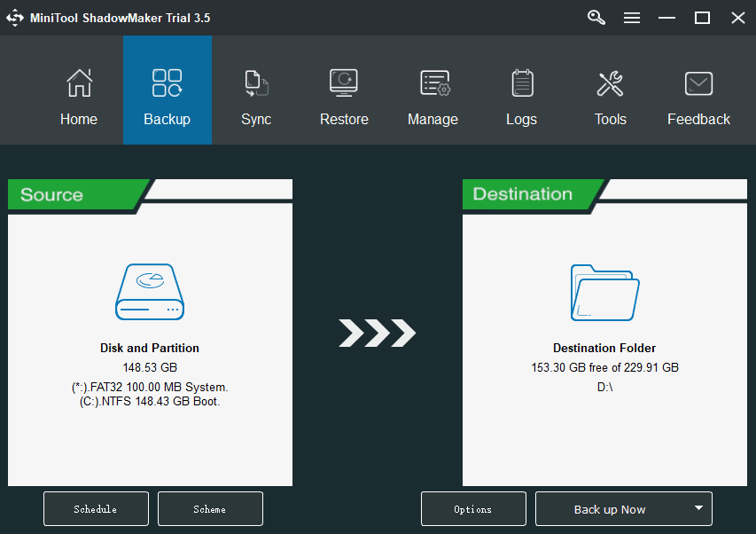756x534 pixels.
Task: Click the Source disk drive icon
Action: point(150,292)
